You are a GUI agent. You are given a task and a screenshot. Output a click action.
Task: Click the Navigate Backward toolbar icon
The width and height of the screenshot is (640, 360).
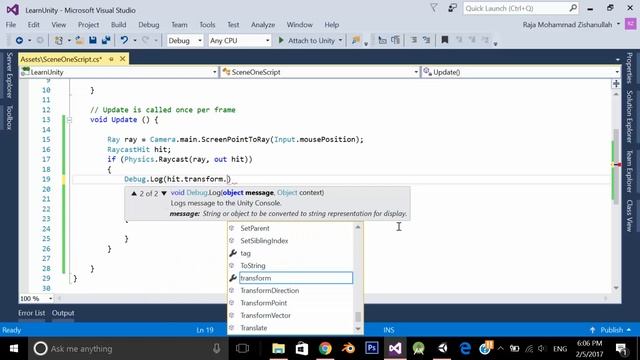click(x=19, y=40)
